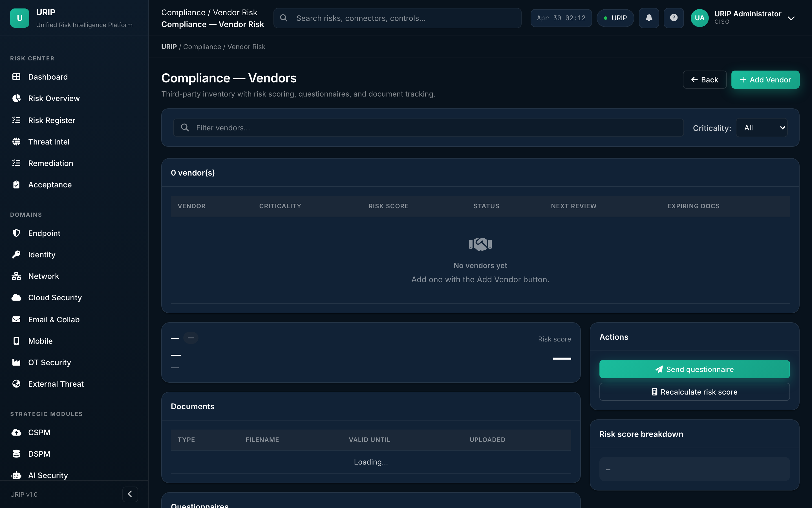Click the CRITICALITY column header
The image size is (812, 508).
pos(280,206)
